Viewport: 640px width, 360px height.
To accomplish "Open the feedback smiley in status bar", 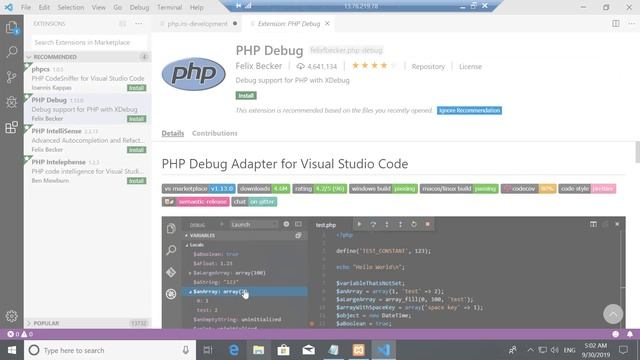I will coord(616,334).
